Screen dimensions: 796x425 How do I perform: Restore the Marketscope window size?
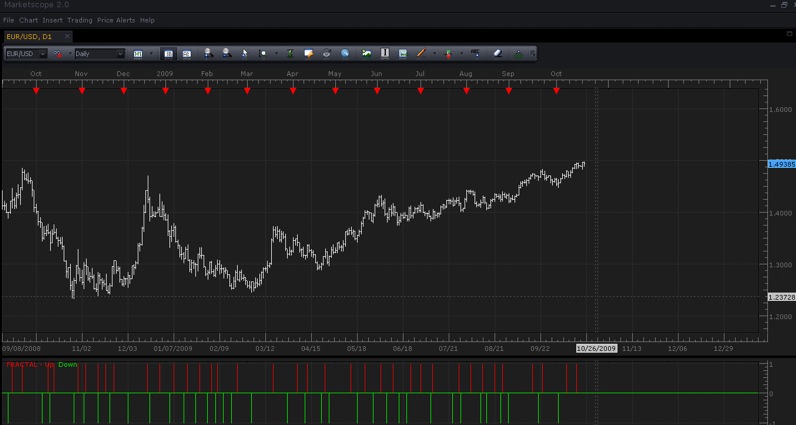click(x=784, y=4)
